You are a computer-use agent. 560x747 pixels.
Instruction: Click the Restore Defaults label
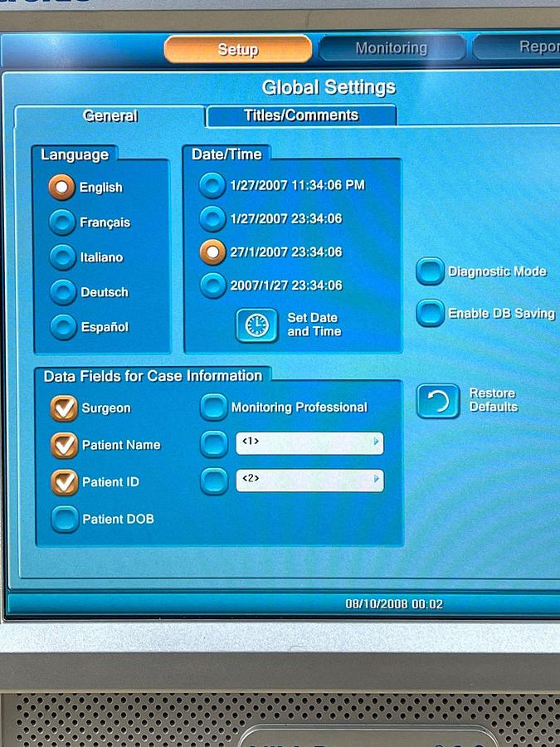(494, 400)
